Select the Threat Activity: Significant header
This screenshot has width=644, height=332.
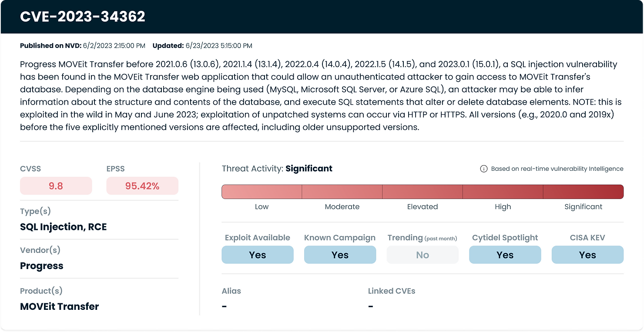pos(277,169)
